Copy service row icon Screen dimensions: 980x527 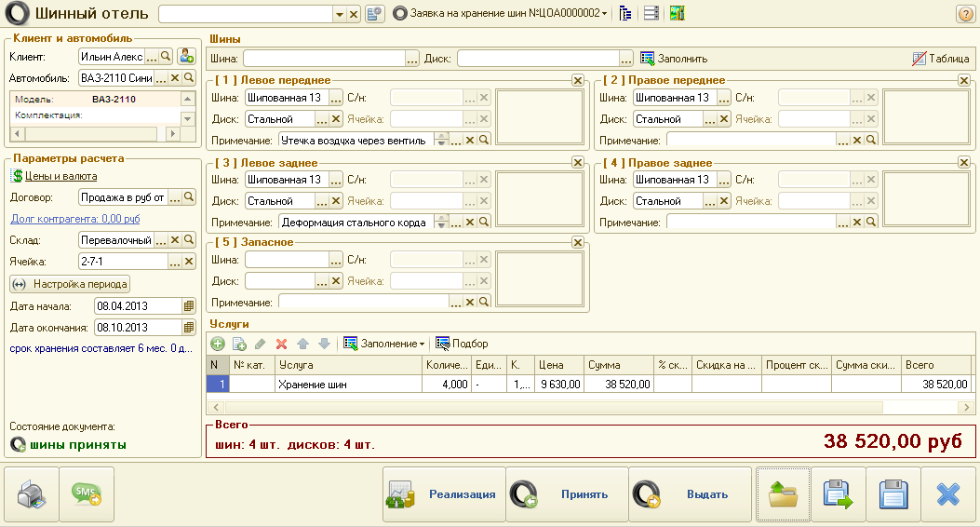coord(239,344)
